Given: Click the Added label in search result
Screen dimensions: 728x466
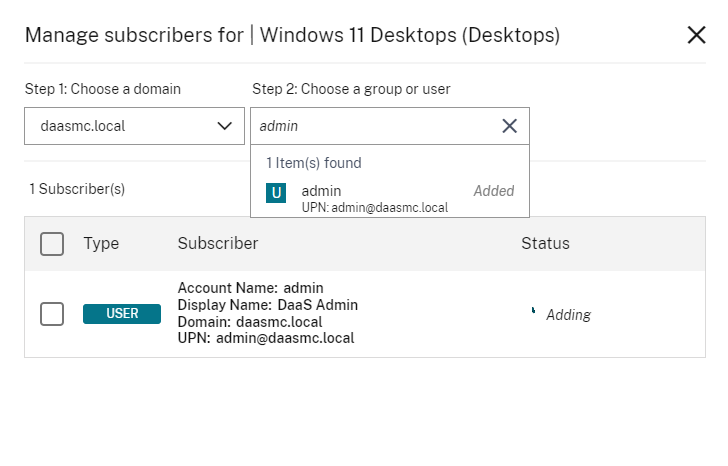Looking at the screenshot, I should pos(493,191).
